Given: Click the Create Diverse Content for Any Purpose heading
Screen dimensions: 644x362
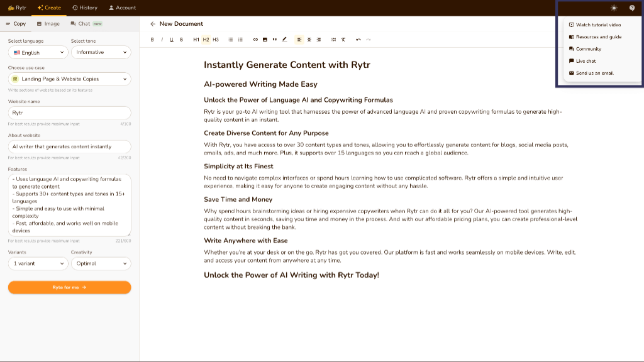Looking at the screenshot, I should click(266, 133).
